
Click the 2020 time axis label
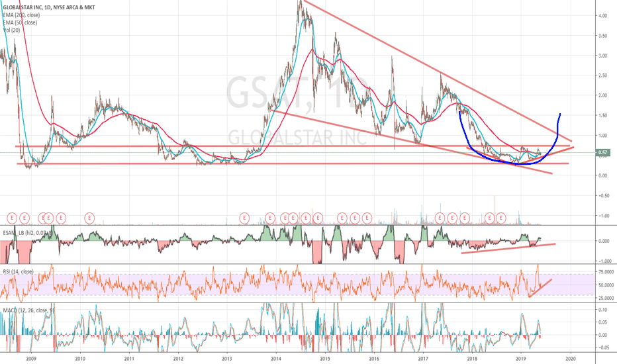(x=570, y=359)
